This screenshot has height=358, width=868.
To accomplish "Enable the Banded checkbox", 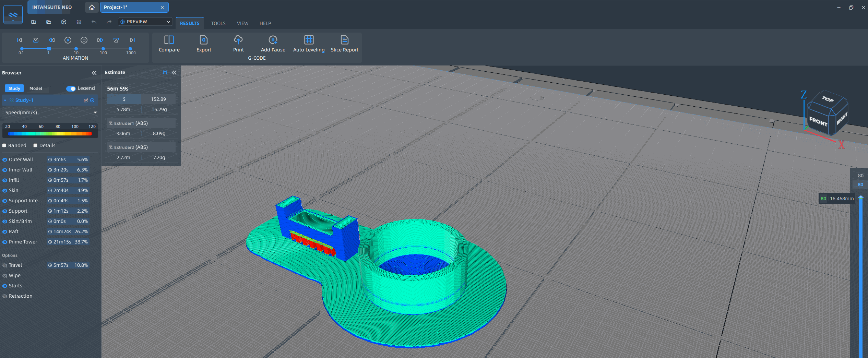I will pyautogui.click(x=4, y=145).
